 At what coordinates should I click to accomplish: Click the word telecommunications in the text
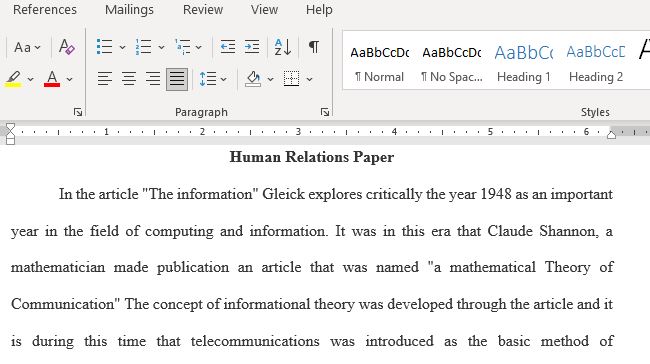255,341
